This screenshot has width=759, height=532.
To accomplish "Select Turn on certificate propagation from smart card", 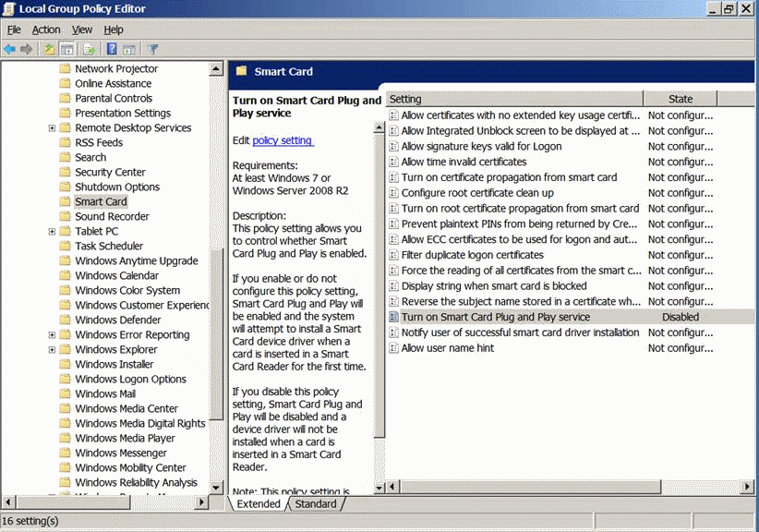I will click(x=509, y=177).
